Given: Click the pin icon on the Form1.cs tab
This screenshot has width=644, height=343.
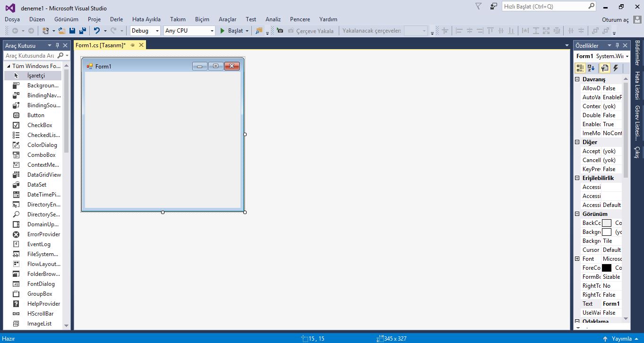Looking at the screenshot, I should 133,45.
